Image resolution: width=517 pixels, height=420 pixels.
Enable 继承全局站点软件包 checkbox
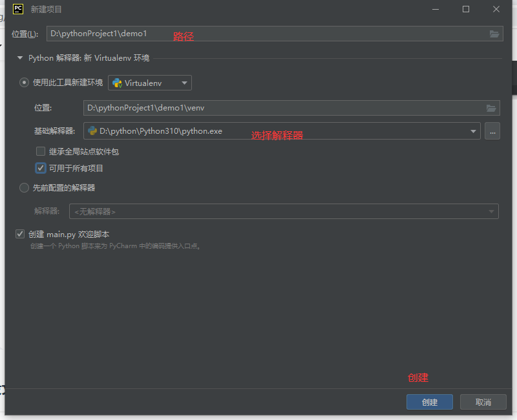pos(41,151)
